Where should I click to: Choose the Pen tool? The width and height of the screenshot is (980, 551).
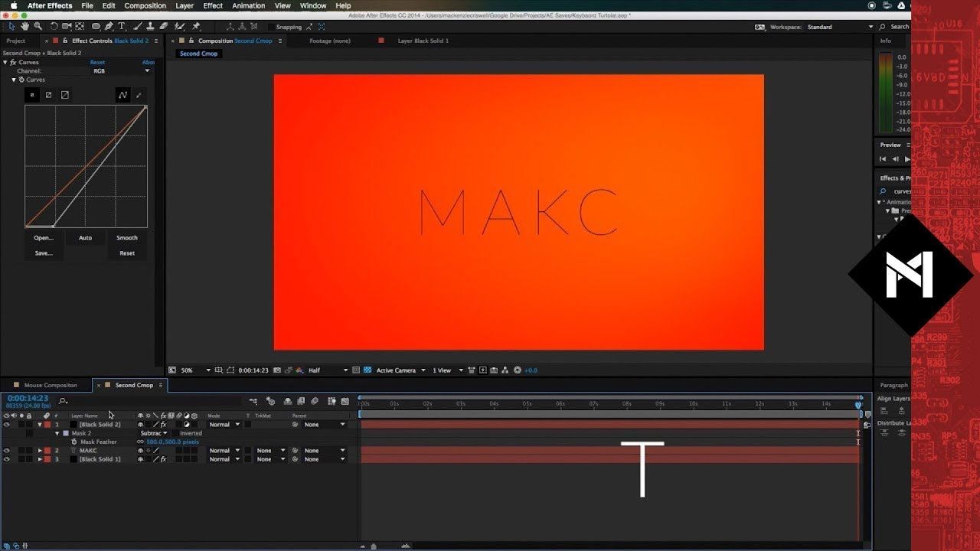[x=109, y=26]
